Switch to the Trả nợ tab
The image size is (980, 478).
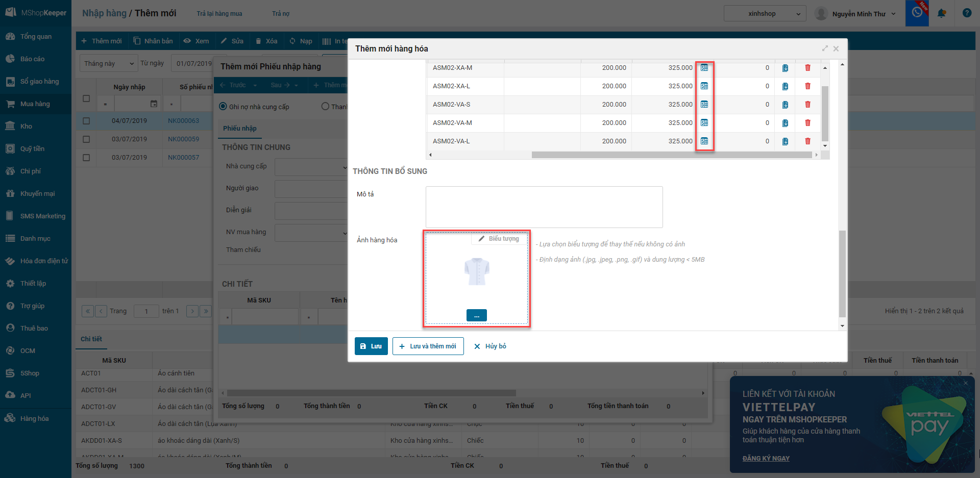tap(281, 14)
